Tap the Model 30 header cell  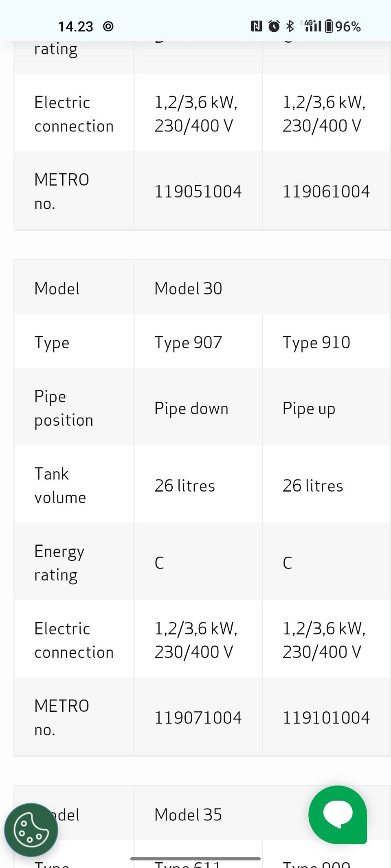click(188, 289)
